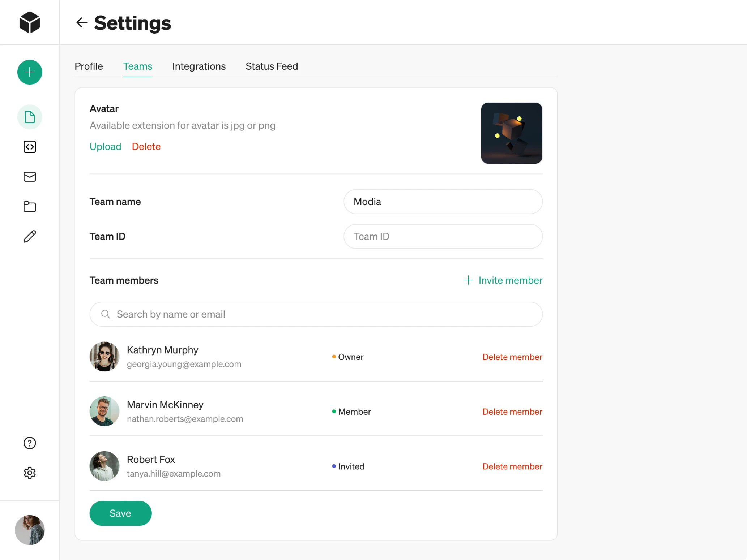Open the code brackets icon in sidebar
This screenshot has height=560, width=747.
[30, 147]
